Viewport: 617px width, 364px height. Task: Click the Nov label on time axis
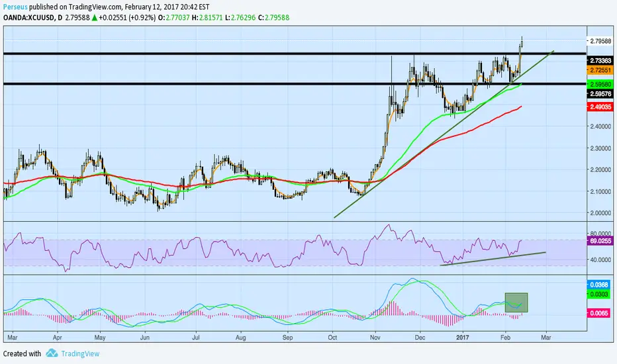(375, 338)
